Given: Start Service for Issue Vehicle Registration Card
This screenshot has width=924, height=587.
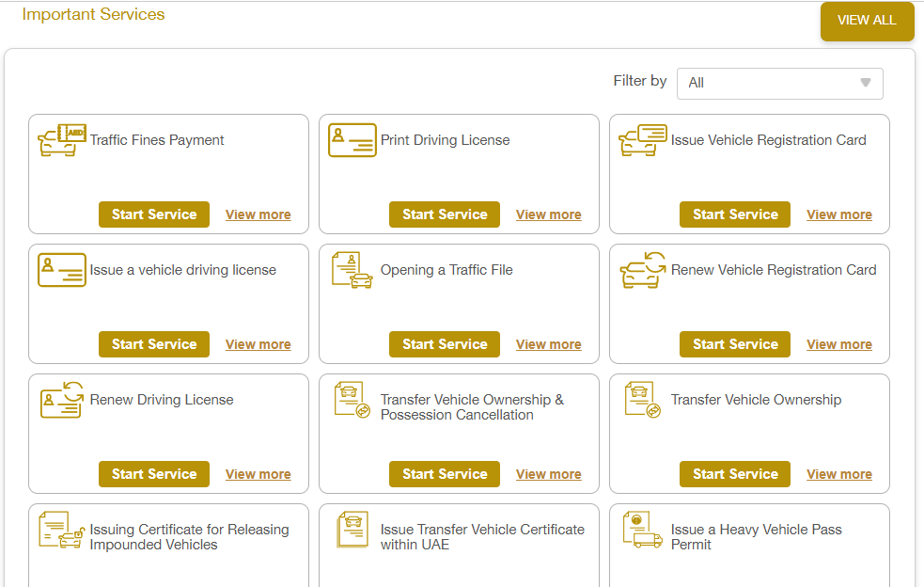Looking at the screenshot, I should [735, 214].
